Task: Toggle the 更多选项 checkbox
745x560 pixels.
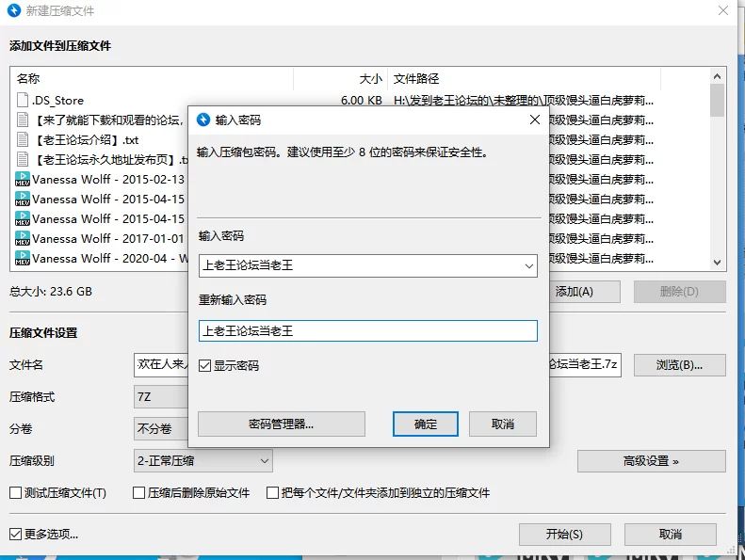Action: pyautogui.click(x=15, y=535)
